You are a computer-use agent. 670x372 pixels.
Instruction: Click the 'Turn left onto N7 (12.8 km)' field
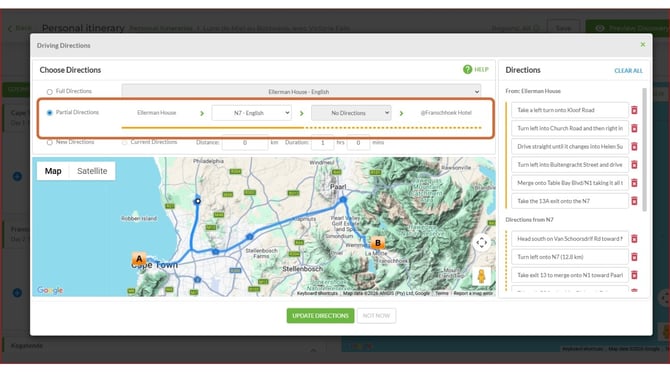tap(570, 257)
